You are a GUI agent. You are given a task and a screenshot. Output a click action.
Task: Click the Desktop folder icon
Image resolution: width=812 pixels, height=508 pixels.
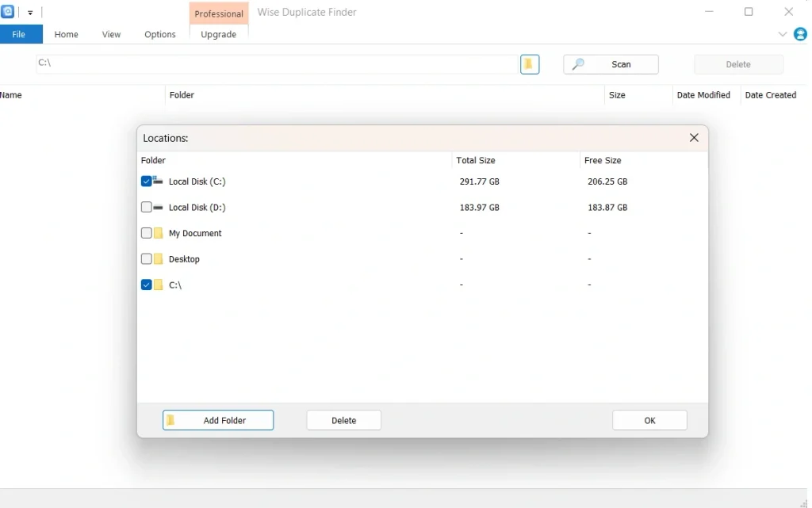(158, 259)
